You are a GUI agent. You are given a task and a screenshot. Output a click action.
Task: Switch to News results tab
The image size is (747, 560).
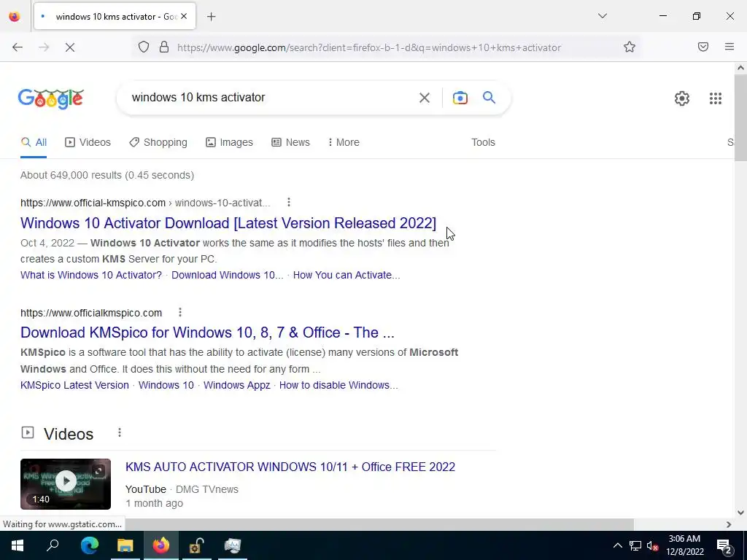click(x=290, y=142)
